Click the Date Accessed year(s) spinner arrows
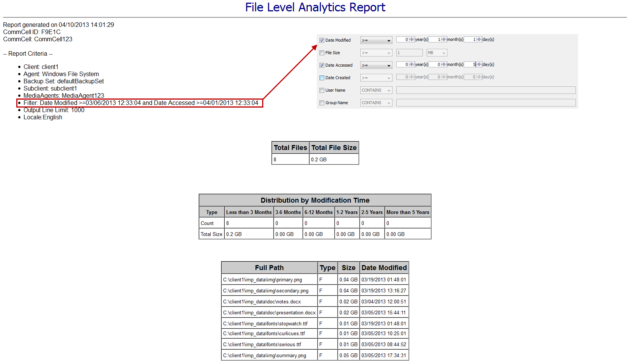 [412, 64]
